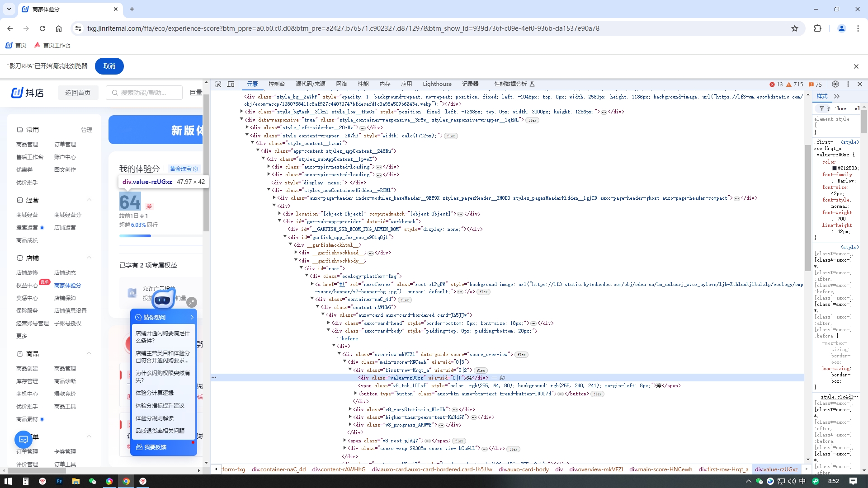Open DevTools settings gear
The width and height of the screenshot is (868, 488).
(835, 84)
